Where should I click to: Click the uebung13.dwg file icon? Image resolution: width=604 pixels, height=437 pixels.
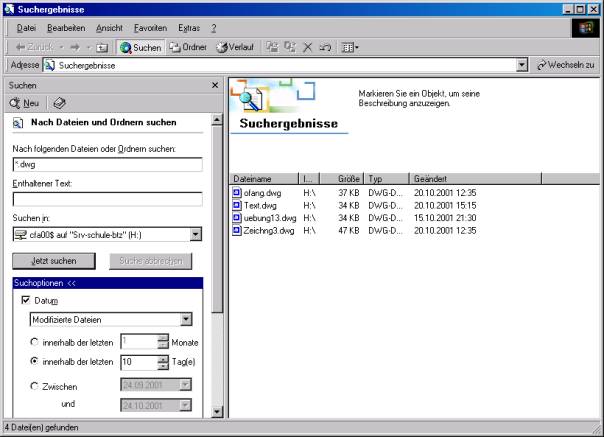(x=237, y=218)
